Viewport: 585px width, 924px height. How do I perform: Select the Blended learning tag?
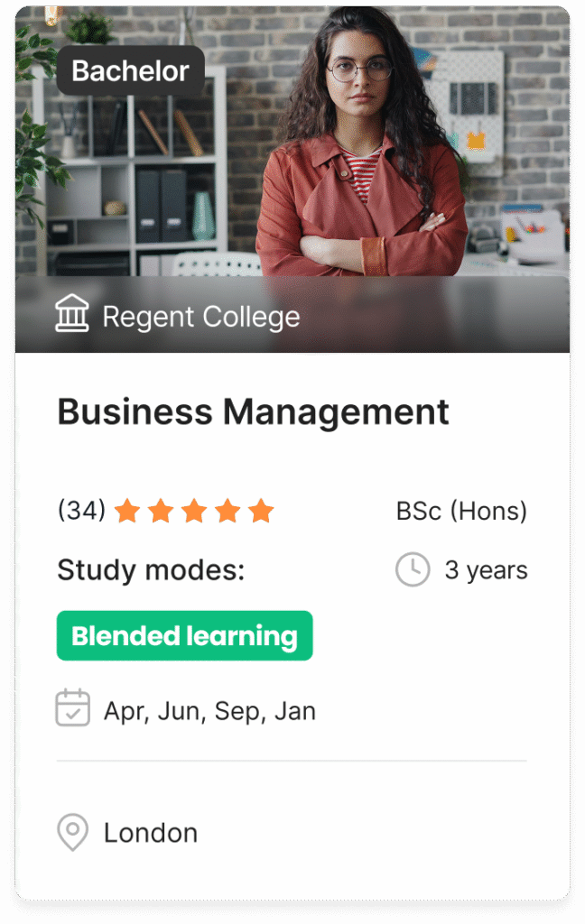coord(184,636)
